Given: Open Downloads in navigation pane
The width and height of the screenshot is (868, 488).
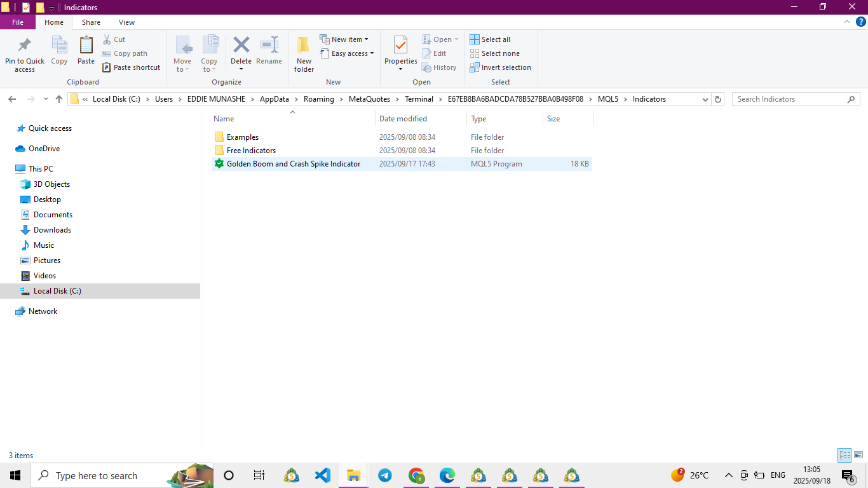Looking at the screenshot, I should [x=52, y=230].
